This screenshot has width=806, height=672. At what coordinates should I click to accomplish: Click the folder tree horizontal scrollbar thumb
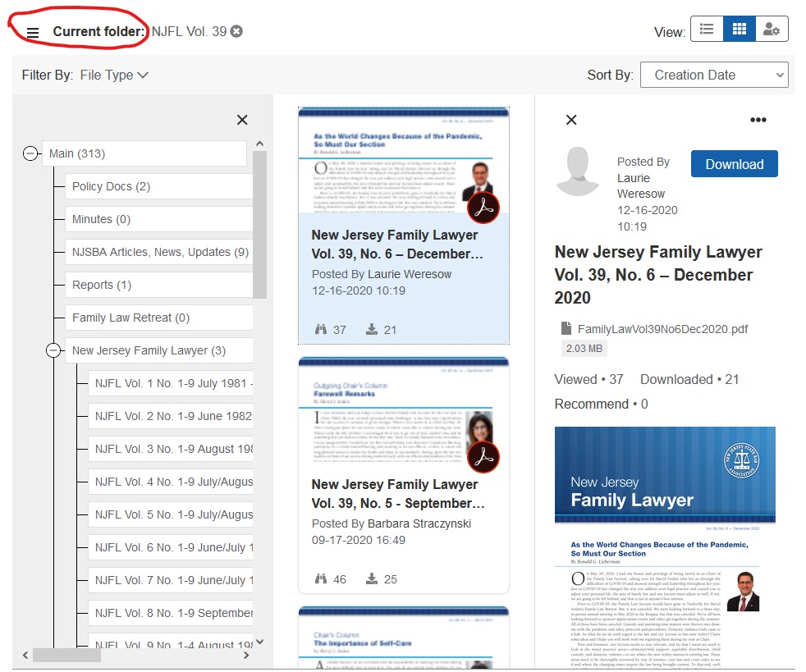pos(66,655)
